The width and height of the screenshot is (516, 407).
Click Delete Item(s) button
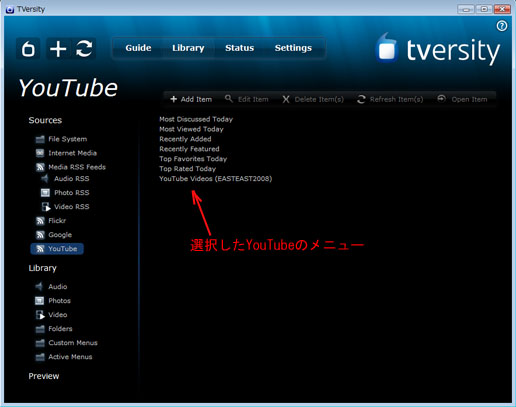(313, 99)
